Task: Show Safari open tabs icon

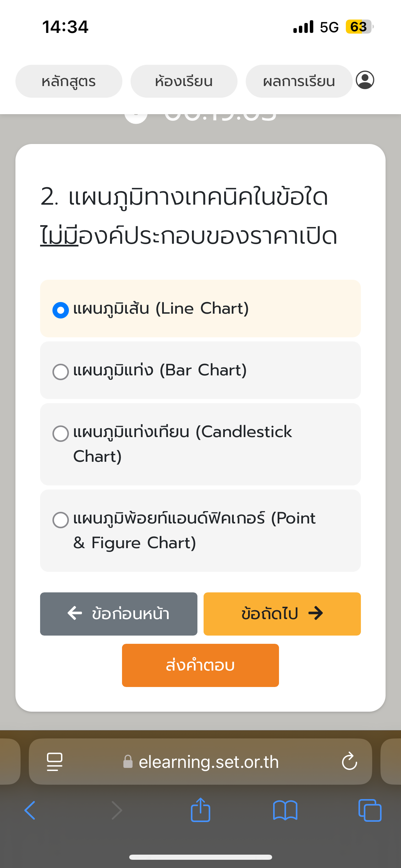Action: coord(369,810)
